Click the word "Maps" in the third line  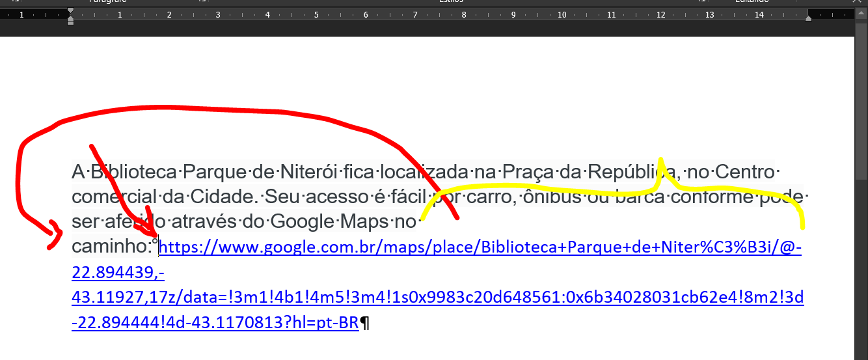click(x=364, y=222)
